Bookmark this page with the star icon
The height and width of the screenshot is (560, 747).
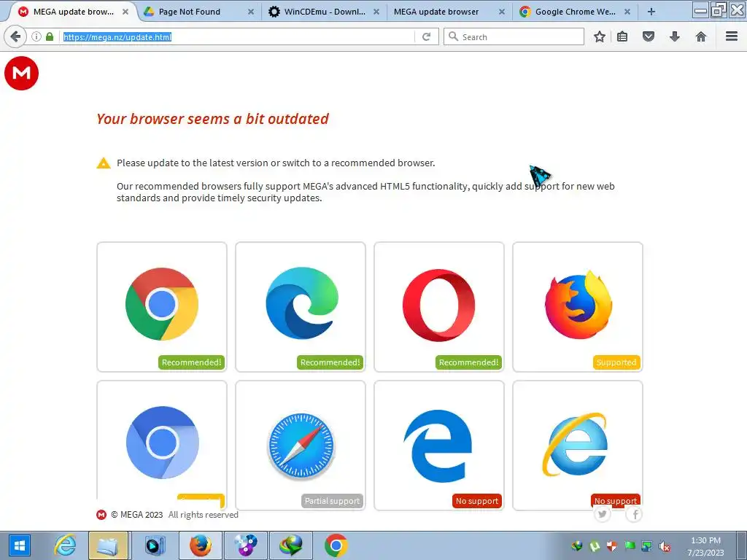[x=600, y=36]
